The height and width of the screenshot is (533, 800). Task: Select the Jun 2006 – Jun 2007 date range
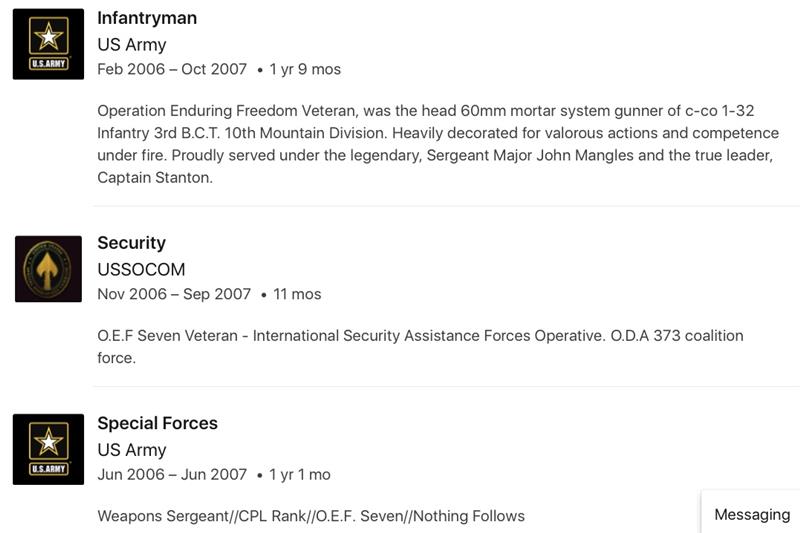171,475
